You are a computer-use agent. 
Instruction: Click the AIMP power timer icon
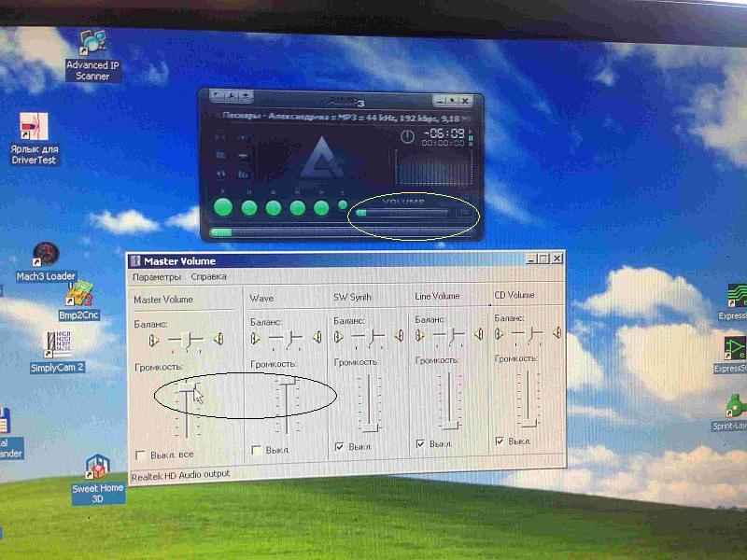(407, 136)
